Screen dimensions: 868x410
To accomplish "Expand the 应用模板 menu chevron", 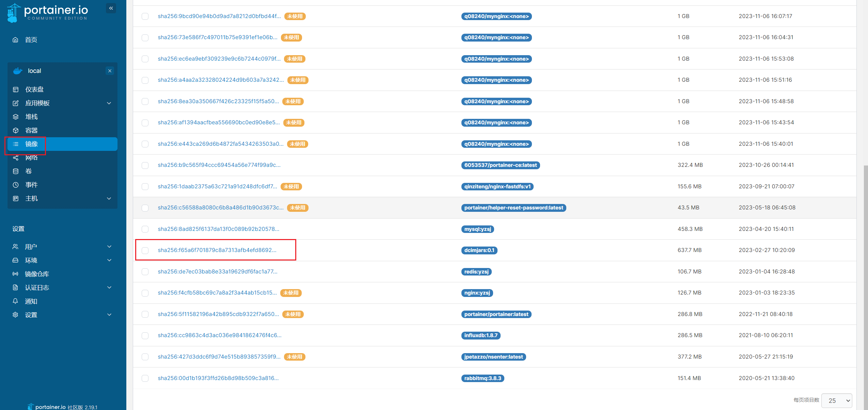I will (109, 103).
